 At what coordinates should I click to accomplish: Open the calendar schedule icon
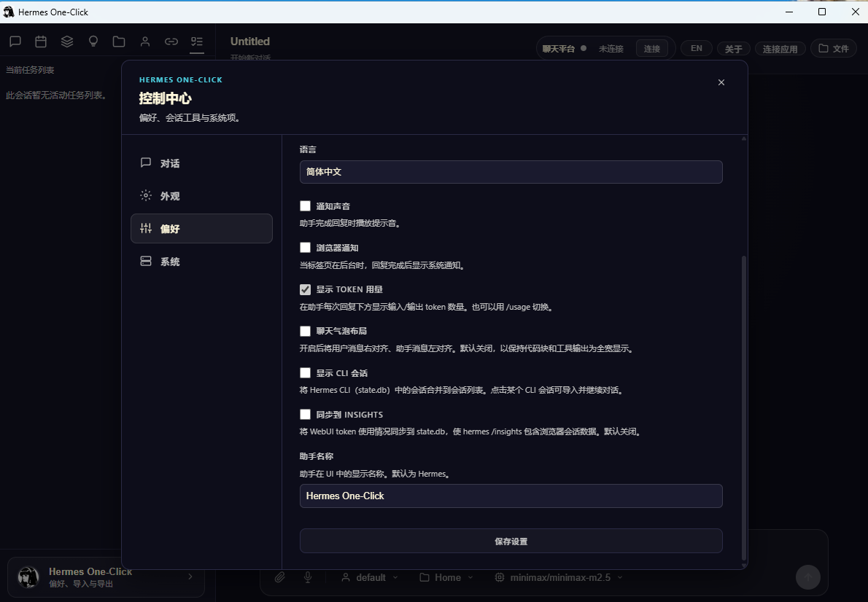tap(41, 42)
